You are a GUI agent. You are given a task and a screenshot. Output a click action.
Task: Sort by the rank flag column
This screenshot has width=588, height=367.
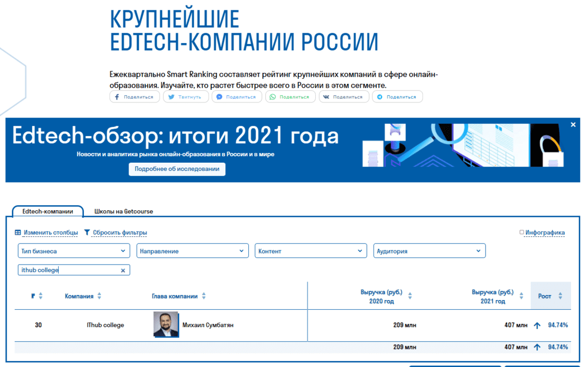(40, 296)
